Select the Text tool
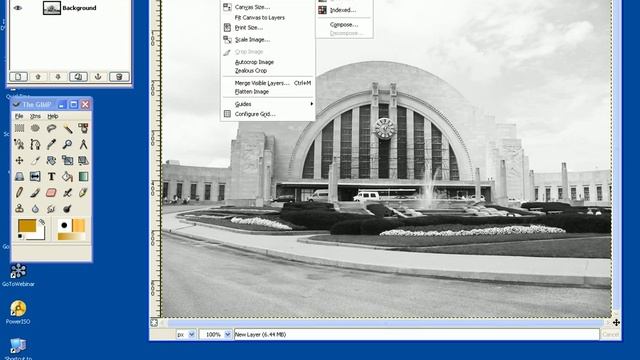Image resolution: width=640 pixels, height=360 pixels. pos(51,176)
